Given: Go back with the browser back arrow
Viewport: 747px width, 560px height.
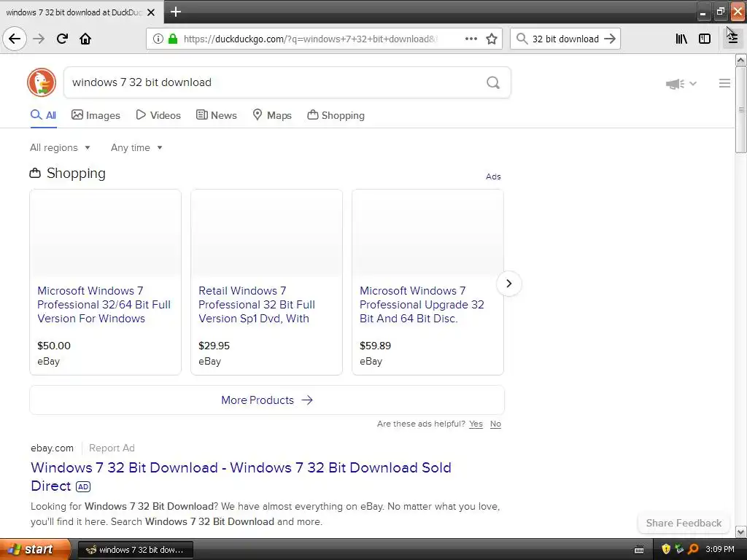Looking at the screenshot, I should (15, 39).
